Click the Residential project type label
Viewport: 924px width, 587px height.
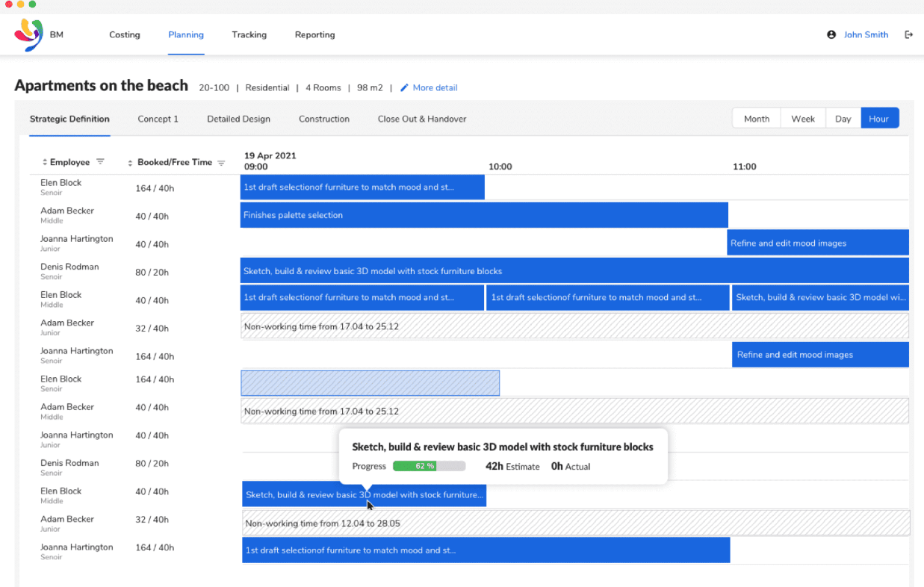(x=267, y=87)
